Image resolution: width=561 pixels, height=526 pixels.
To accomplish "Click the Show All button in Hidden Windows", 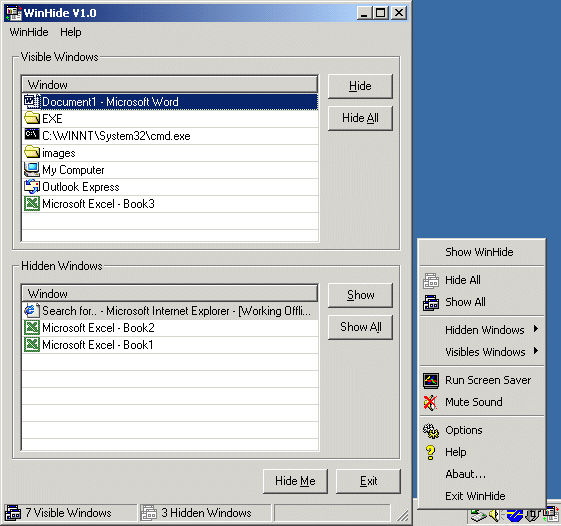I will pos(360,327).
